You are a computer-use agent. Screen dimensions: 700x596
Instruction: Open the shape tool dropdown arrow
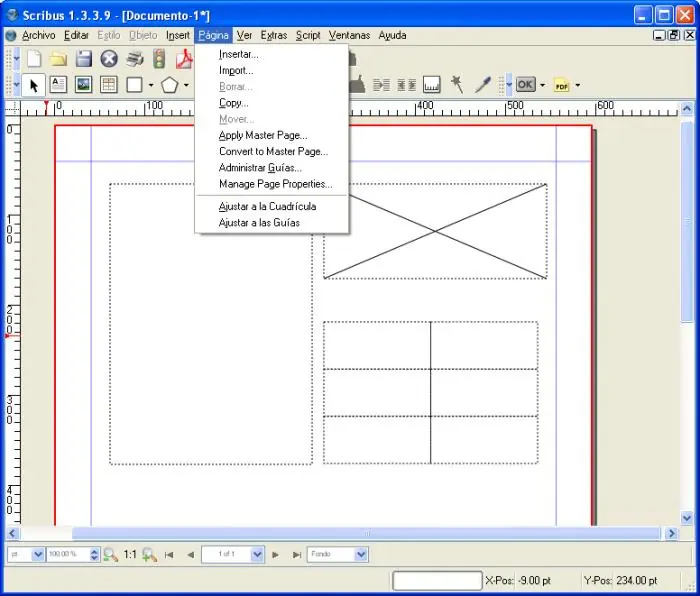pyautogui.click(x=151, y=85)
